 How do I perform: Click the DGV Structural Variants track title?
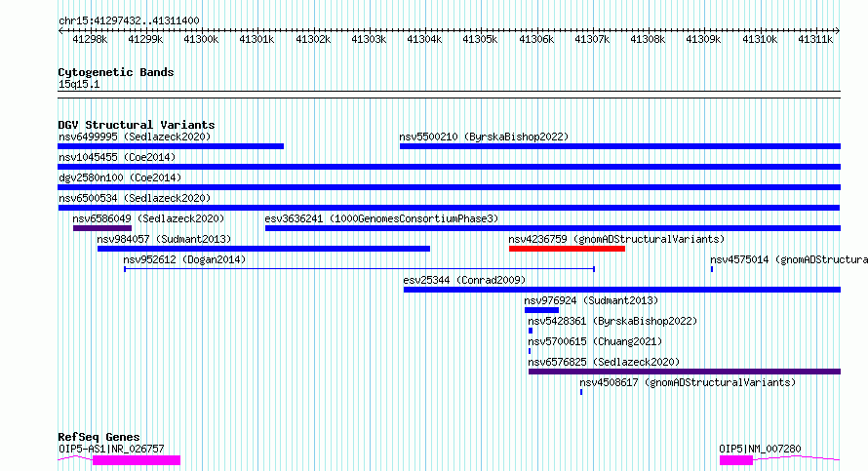click(137, 125)
